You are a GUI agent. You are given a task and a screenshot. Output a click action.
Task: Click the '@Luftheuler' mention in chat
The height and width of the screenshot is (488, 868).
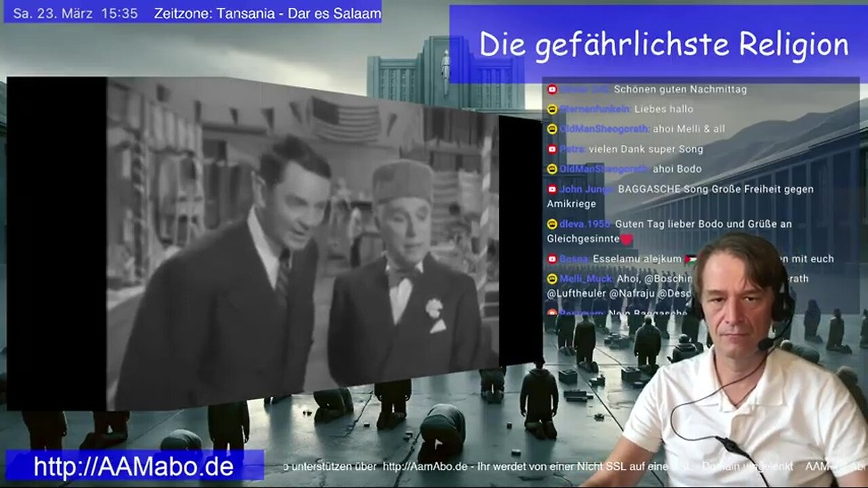click(575, 294)
